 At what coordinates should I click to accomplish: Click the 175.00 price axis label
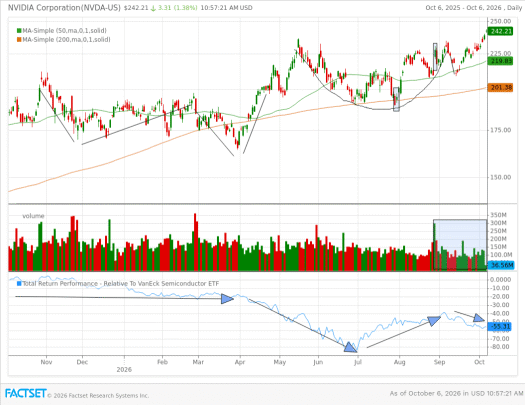(501, 130)
